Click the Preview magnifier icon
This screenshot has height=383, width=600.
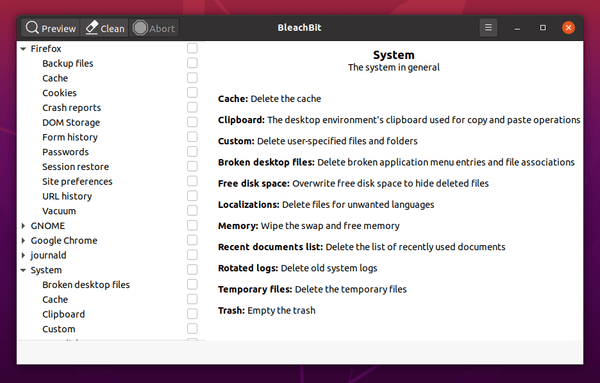pos(32,28)
